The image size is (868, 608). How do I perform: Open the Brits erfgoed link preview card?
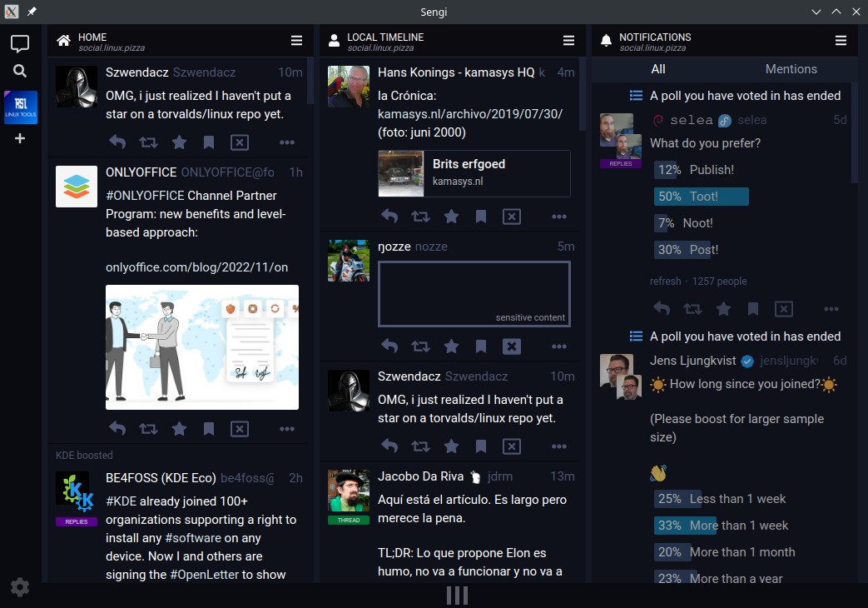[x=474, y=173]
